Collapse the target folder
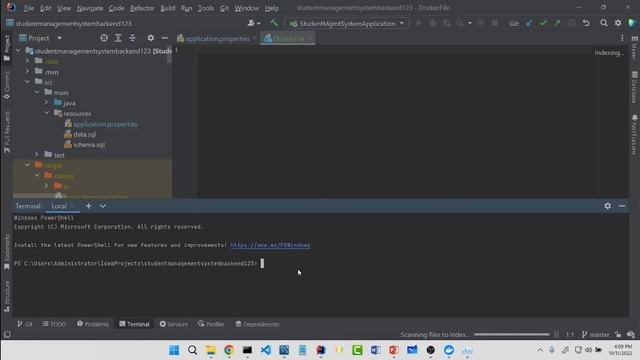Viewport: 640px width, 360px height. [27, 165]
